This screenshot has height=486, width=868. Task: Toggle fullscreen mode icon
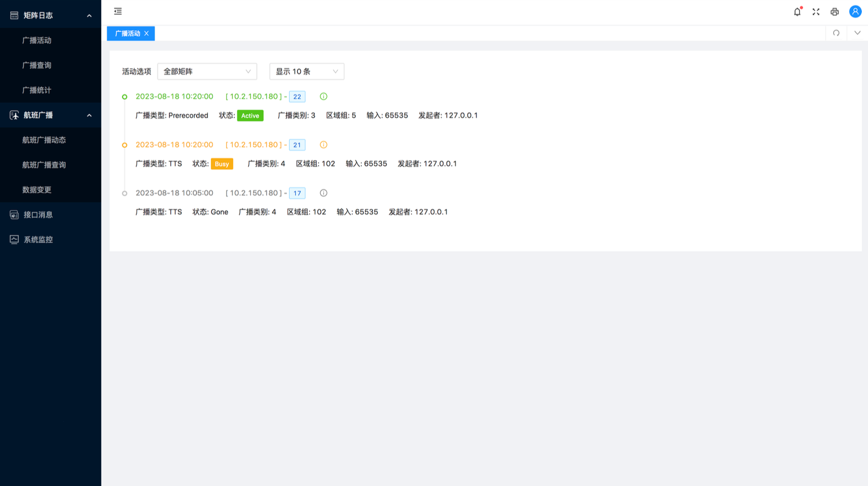(816, 12)
